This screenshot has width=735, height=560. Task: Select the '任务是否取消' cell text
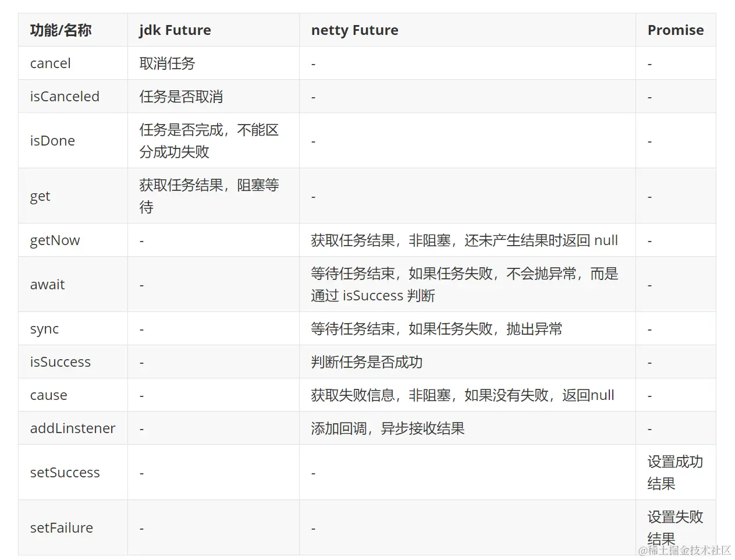coord(181,97)
